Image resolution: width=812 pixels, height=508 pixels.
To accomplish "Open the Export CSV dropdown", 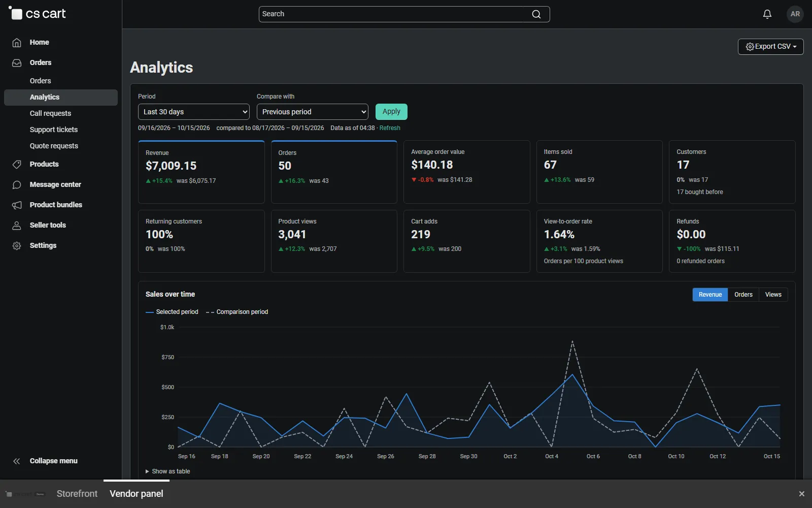I will tap(771, 47).
